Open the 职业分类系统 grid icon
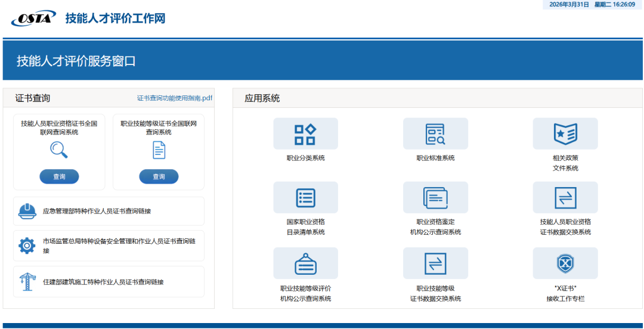Viewport: 644px width, 329px height. tap(305, 134)
